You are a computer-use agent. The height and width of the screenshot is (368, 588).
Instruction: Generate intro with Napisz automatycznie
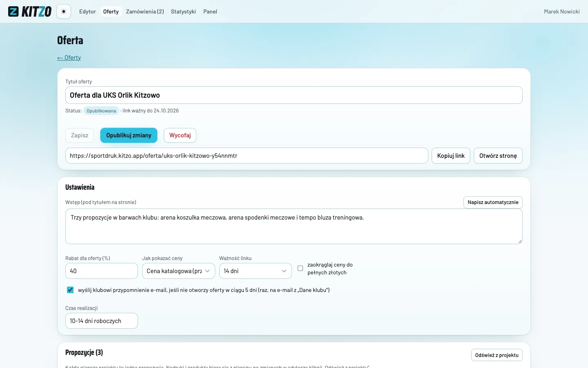point(493,202)
